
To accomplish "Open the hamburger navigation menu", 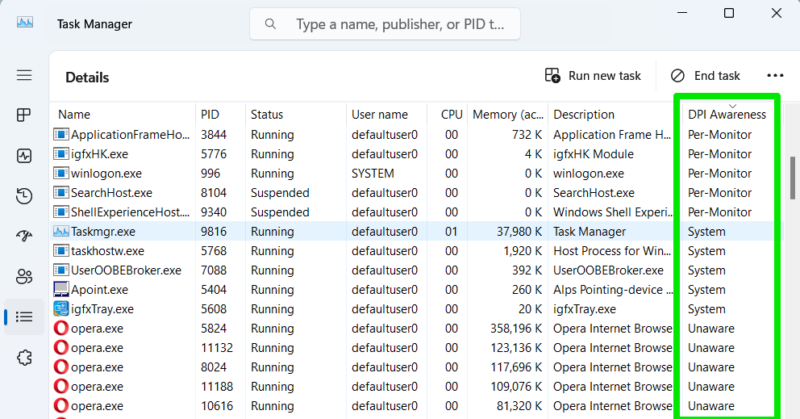I will pos(24,76).
